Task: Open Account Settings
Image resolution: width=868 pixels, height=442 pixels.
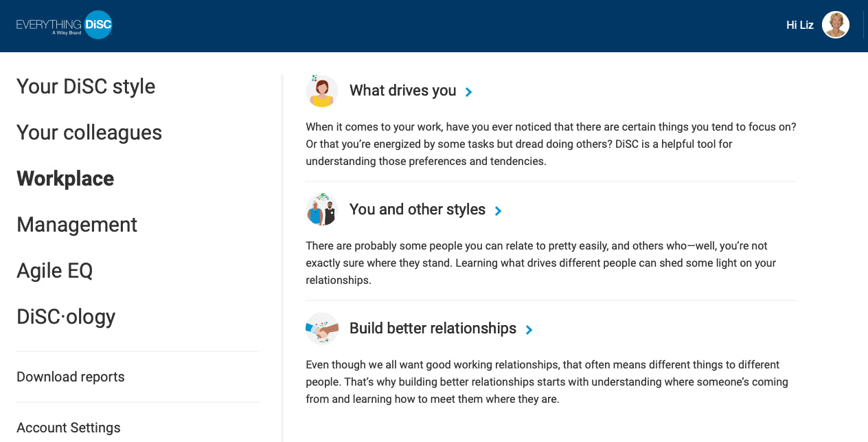Action: pyautogui.click(x=69, y=428)
